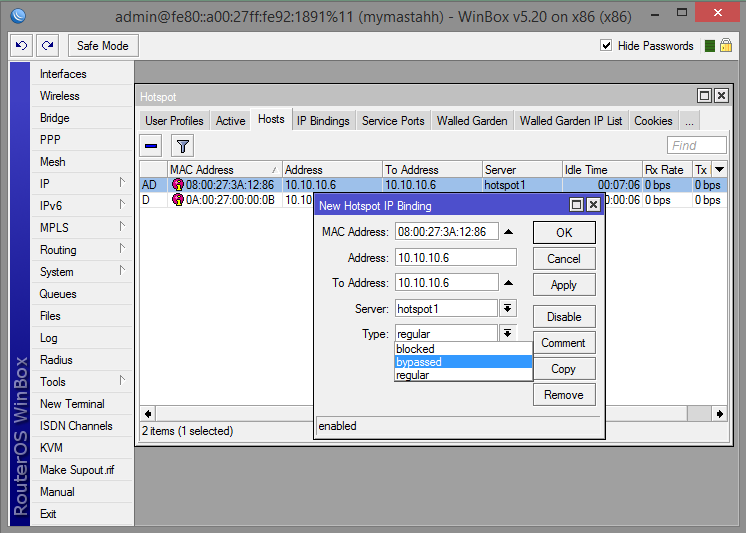746x533 pixels.
Task: Click the MAC Address input field
Action: click(447, 232)
